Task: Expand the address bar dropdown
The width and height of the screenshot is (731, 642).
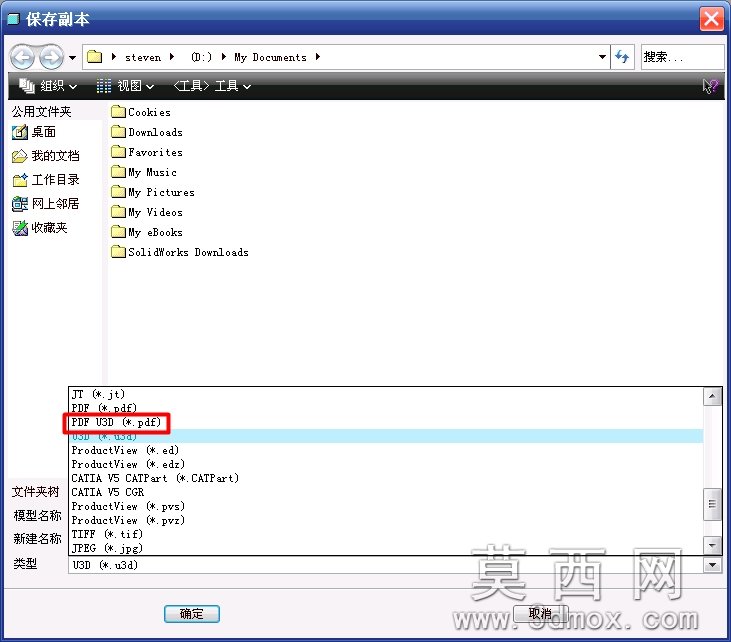Action: (x=602, y=57)
